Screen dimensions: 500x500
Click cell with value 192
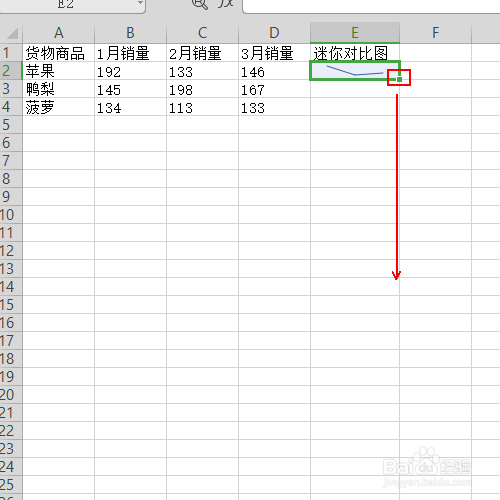pyautogui.click(x=130, y=71)
